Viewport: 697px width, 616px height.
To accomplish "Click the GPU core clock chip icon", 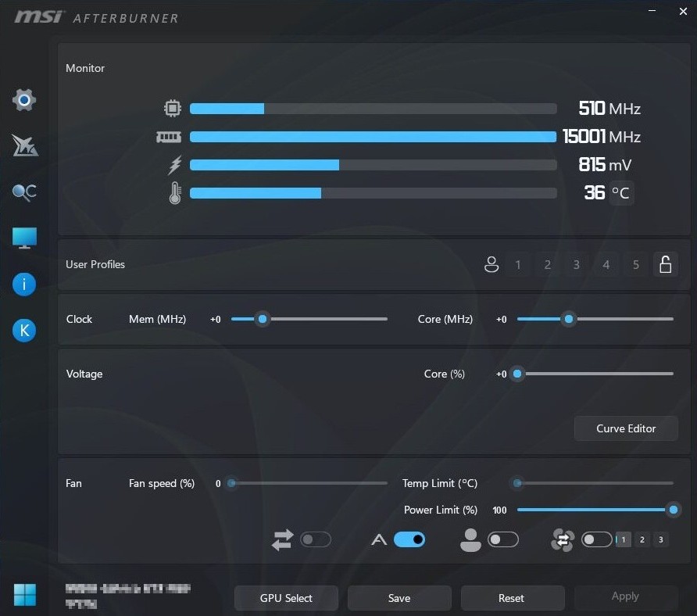I will 173,108.
